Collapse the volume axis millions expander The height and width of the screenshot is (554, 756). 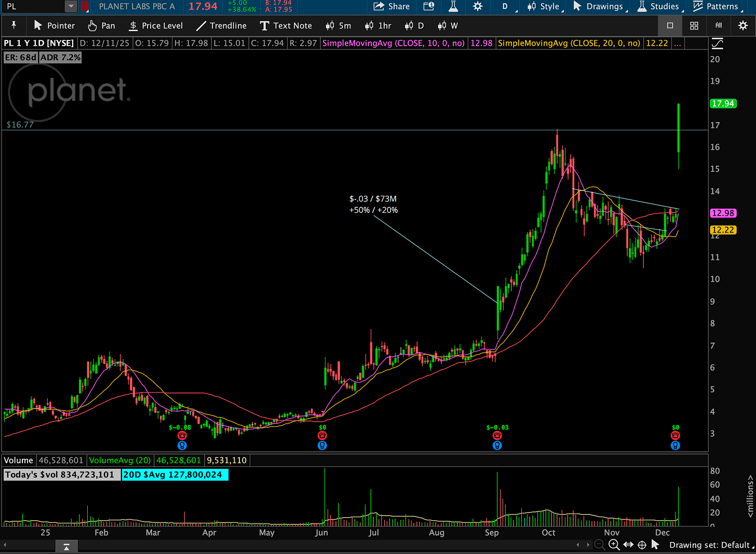point(750,496)
